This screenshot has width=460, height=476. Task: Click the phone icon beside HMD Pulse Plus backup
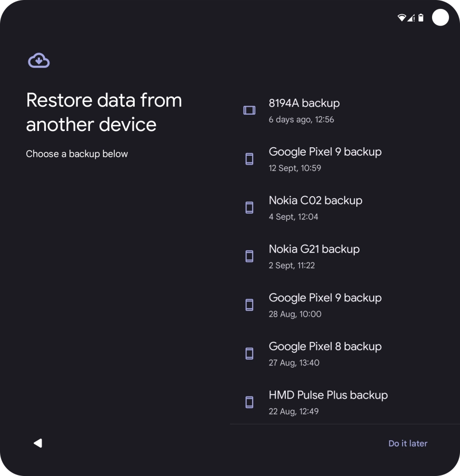pyautogui.click(x=249, y=402)
